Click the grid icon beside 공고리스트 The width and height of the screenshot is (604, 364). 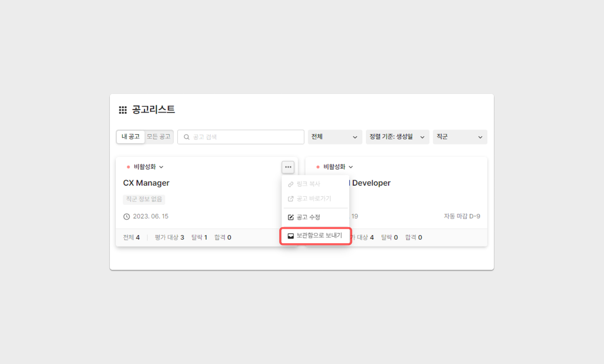click(x=123, y=110)
